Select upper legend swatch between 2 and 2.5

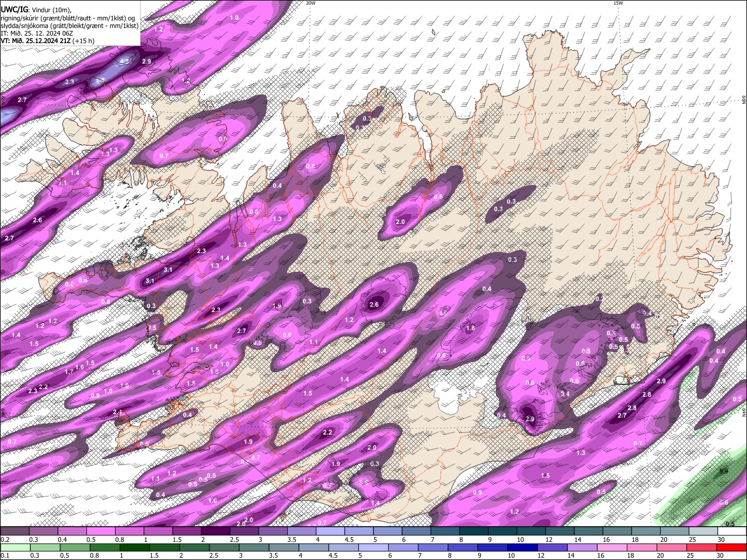point(215,531)
